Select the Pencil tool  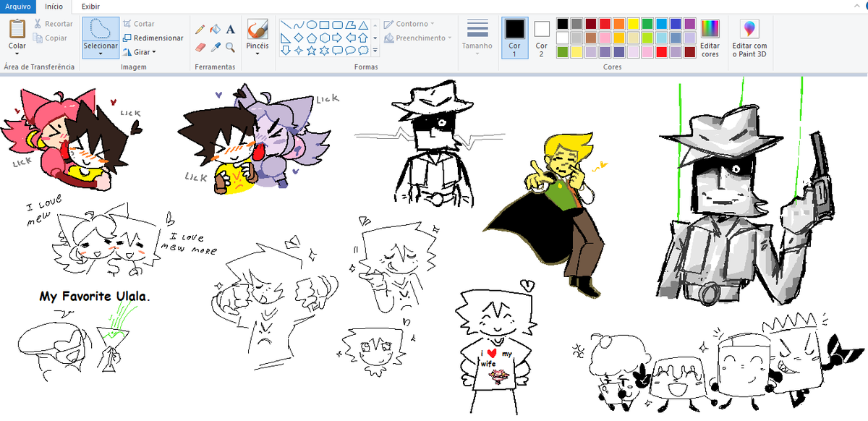[201, 30]
